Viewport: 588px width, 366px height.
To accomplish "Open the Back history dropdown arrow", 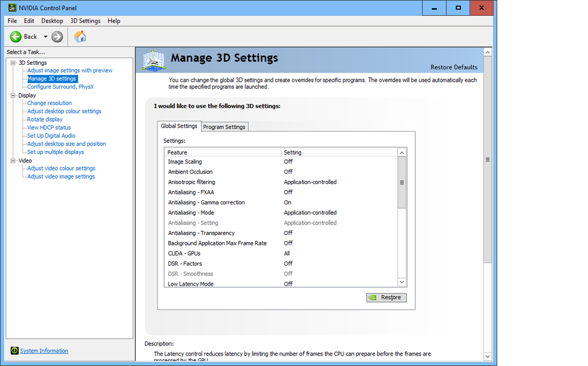I will pyautogui.click(x=45, y=36).
